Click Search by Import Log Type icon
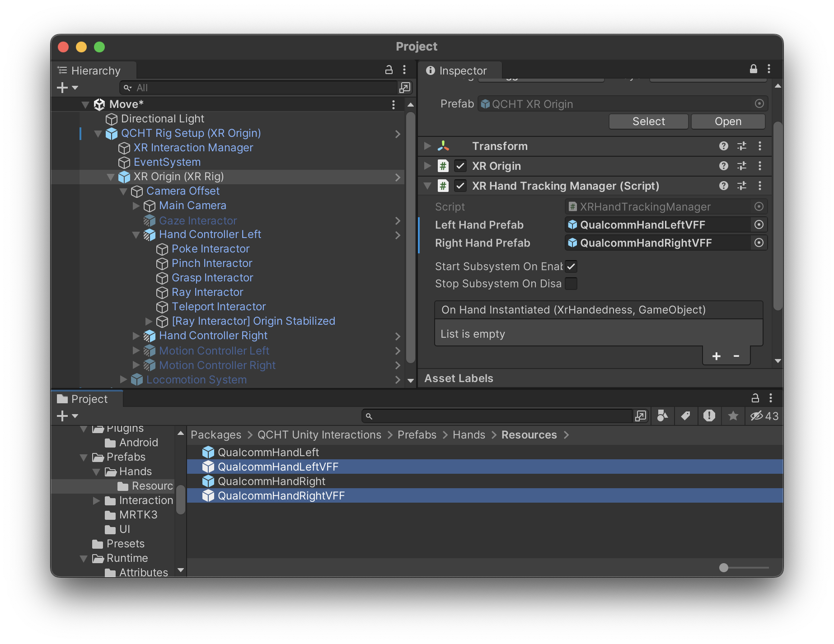The height and width of the screenshot is (644, 834). pyautogui.click(x=709, y=416)
